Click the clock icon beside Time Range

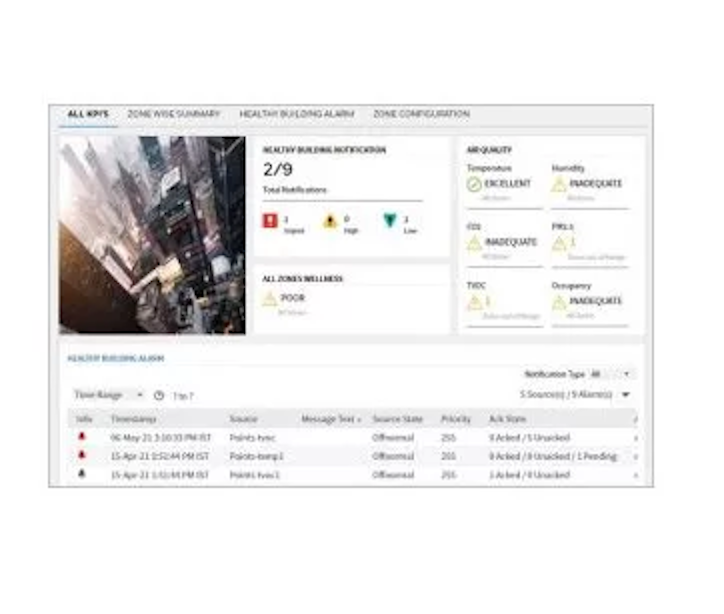tap(159, 396)
